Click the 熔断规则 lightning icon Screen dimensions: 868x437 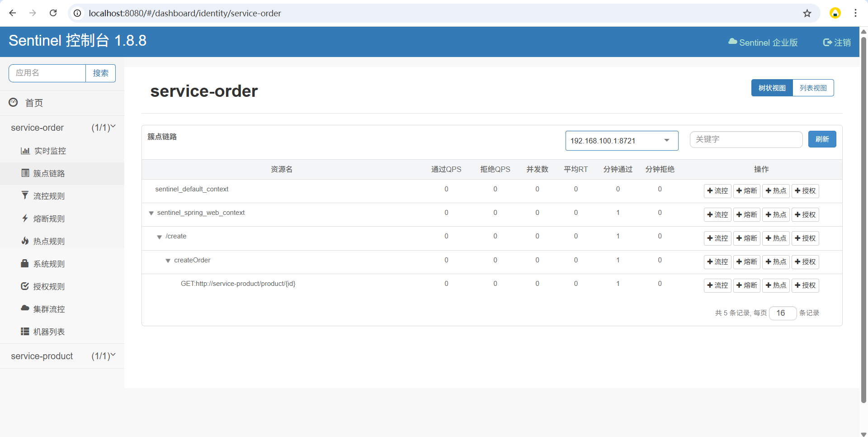point(25,218)
